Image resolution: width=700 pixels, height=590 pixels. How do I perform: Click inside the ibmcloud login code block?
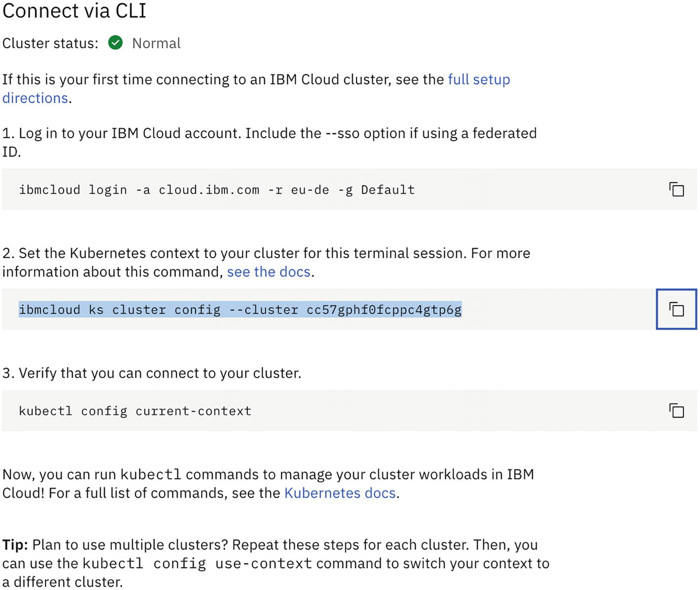(494, 190)
